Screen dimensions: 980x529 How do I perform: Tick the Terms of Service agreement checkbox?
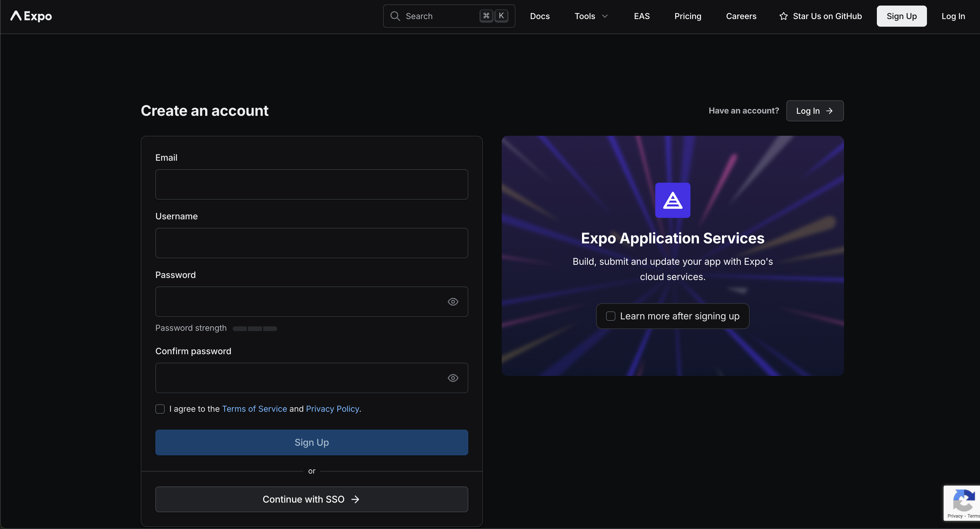[x=160, y=409]
